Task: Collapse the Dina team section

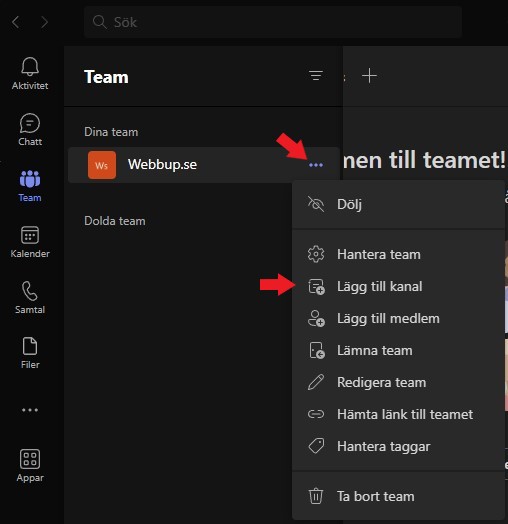Action: 111,132
